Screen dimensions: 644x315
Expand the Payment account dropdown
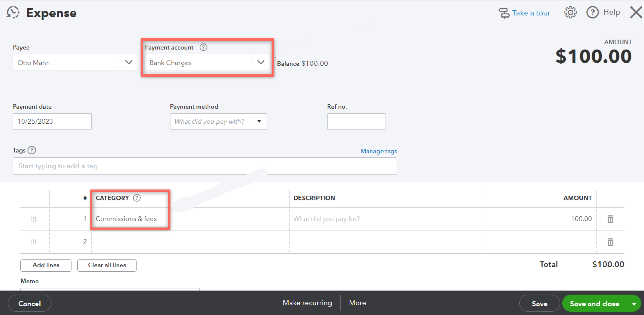click(x=261, y=62)
